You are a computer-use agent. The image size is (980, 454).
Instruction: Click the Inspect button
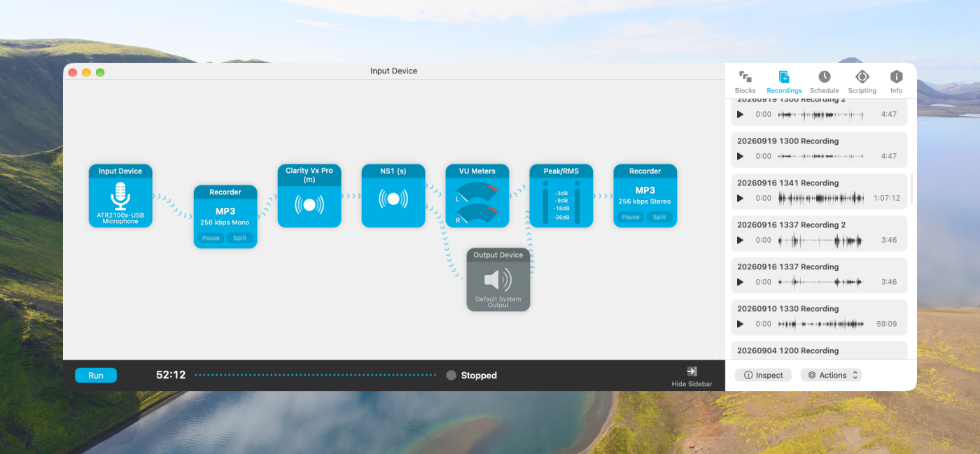pos(763,375)
